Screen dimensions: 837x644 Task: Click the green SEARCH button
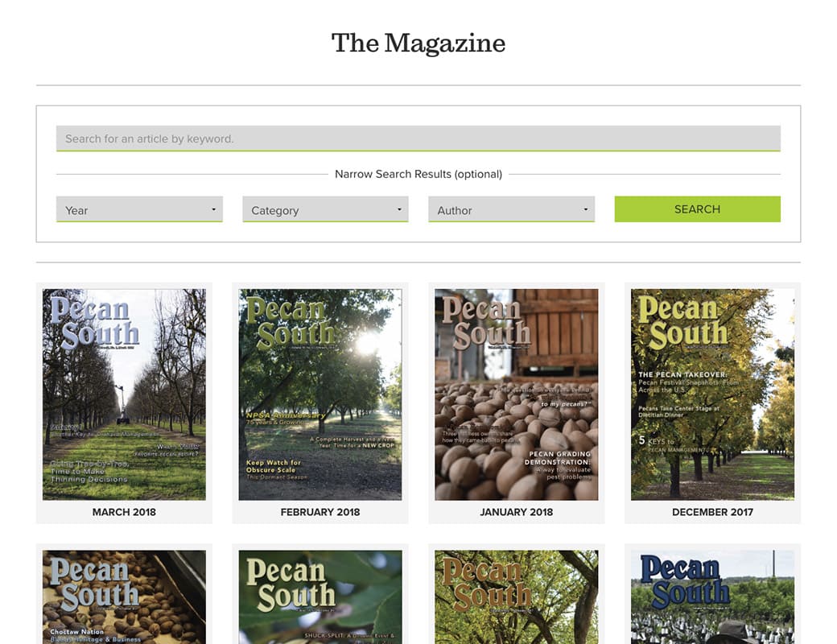(697, 208)
